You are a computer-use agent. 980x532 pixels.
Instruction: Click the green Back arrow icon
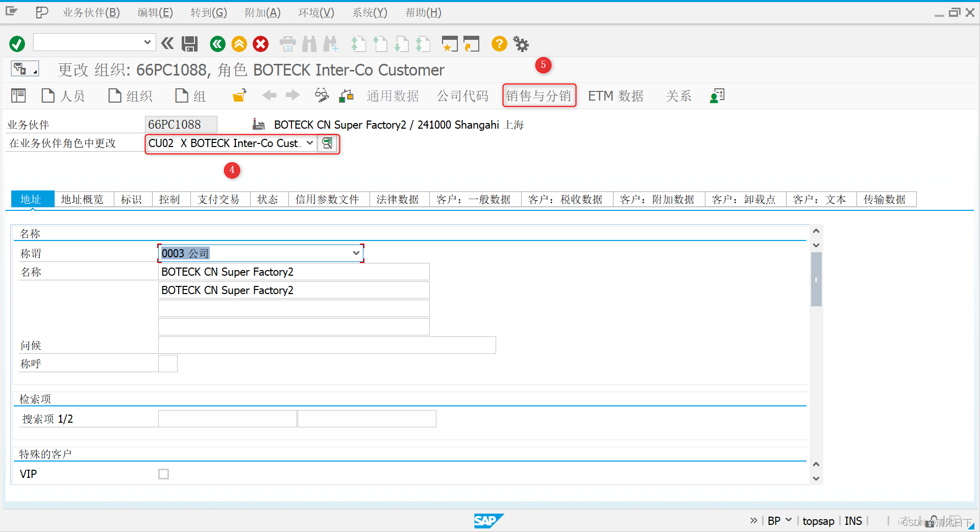[x=217, y=44]
